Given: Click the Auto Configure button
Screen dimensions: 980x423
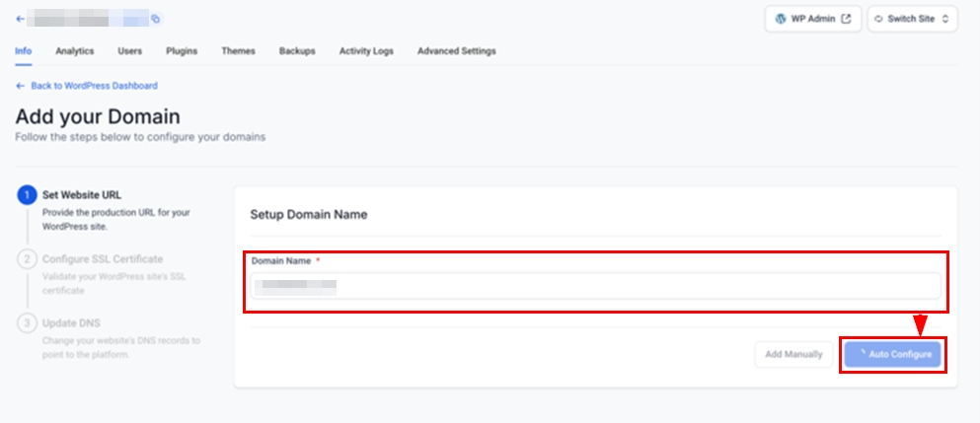Looking at the screenshot, I should 893,354.
